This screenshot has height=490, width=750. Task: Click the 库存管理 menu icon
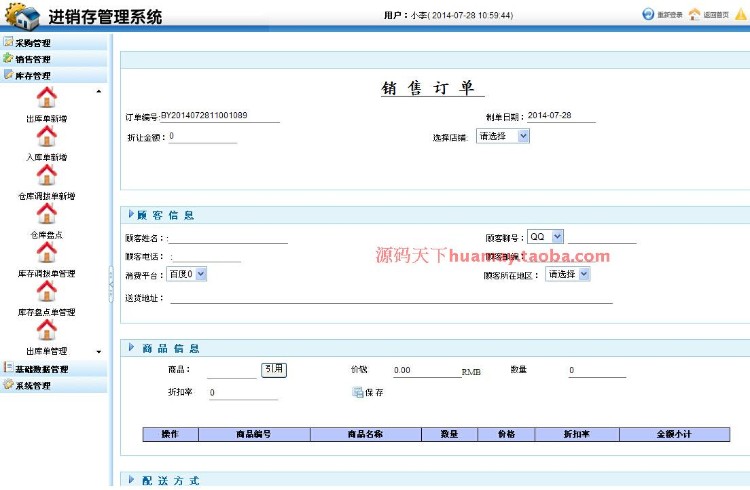[x=8, y=75]
